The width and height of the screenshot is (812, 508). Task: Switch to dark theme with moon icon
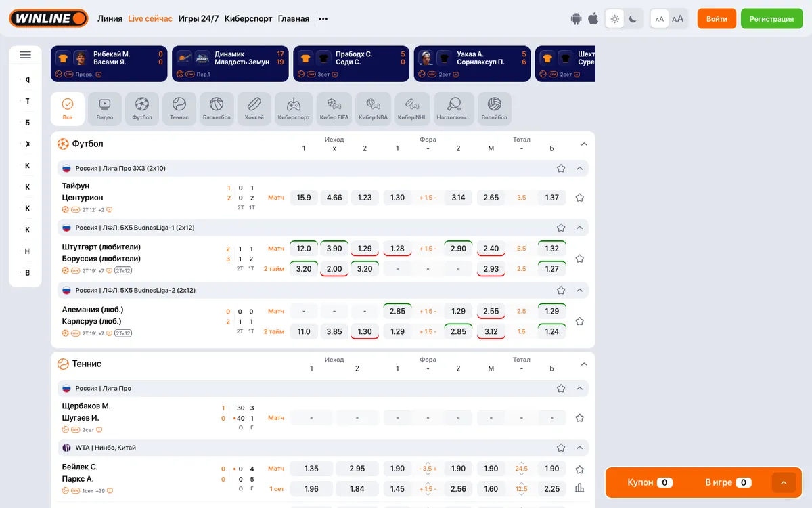(x=633, y=19)
